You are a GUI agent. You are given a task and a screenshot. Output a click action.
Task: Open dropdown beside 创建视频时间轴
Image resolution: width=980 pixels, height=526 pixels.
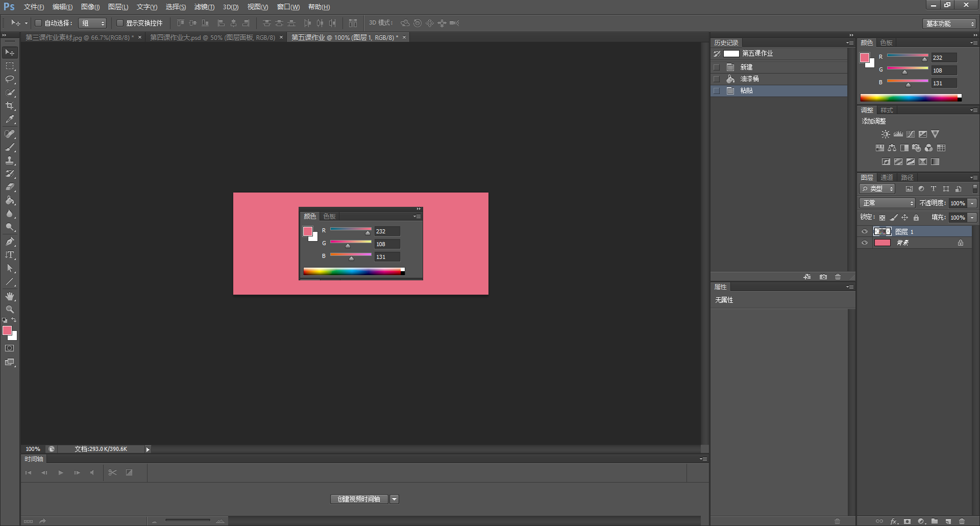[394, 499]
